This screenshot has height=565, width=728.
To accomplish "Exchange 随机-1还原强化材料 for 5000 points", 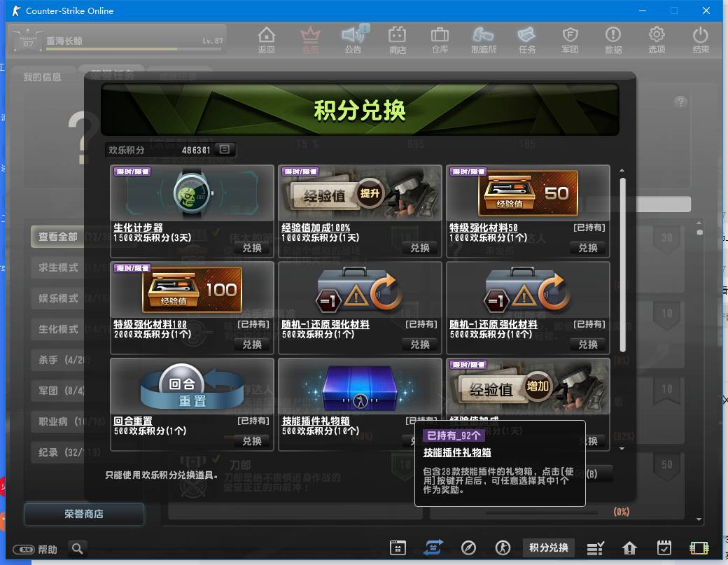I will pyautogui.click(x=588, y=344).
